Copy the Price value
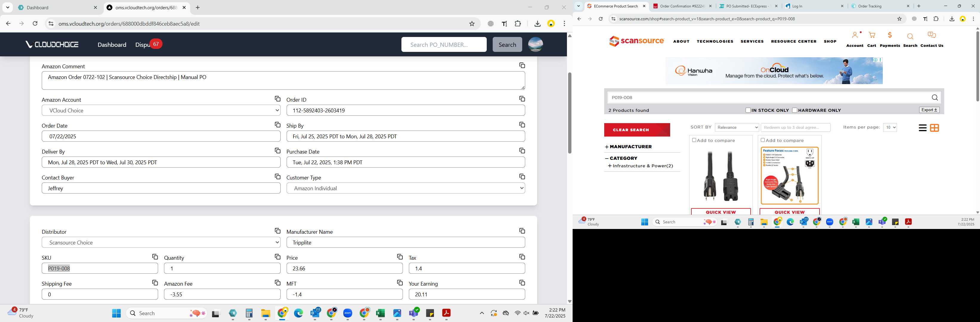This screenshot has height=322, width=980. point(399,257)
